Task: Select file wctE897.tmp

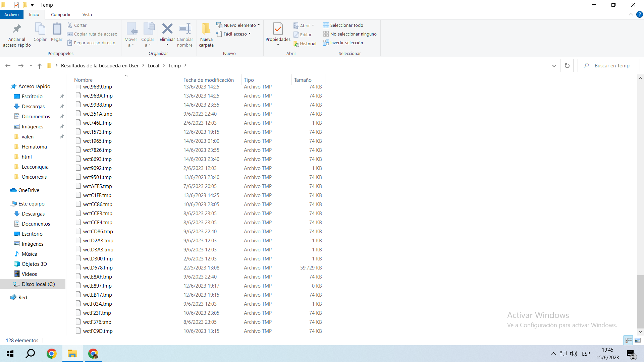Action: (x=97, y=286)
